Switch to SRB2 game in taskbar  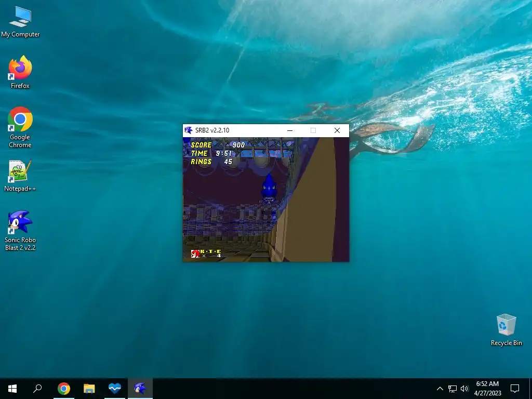(x=140, y=389)
